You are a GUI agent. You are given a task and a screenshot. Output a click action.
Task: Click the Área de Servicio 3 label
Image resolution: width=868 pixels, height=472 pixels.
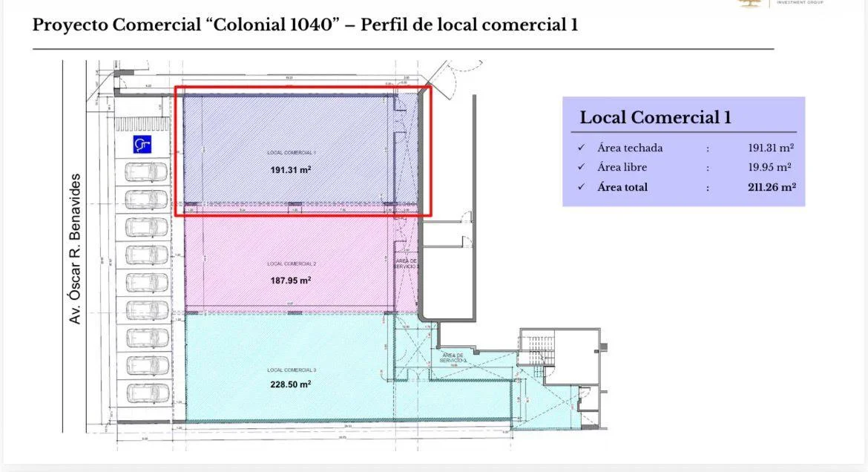453,358
